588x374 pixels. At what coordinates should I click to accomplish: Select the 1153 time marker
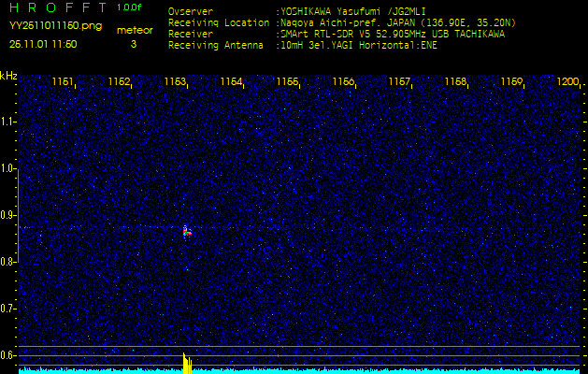tap(175, 82)
